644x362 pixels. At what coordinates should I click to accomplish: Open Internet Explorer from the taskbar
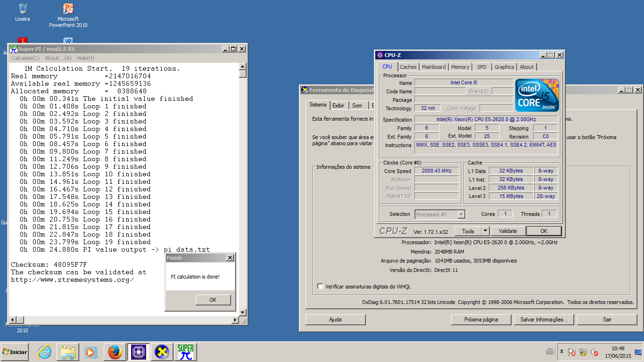coord(45,352)
